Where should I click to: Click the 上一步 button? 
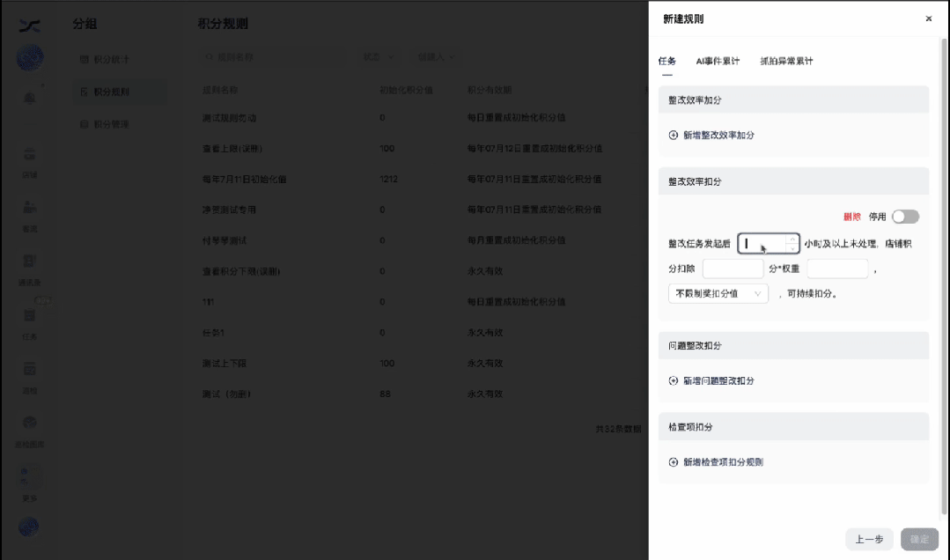(x=869, y=539)
